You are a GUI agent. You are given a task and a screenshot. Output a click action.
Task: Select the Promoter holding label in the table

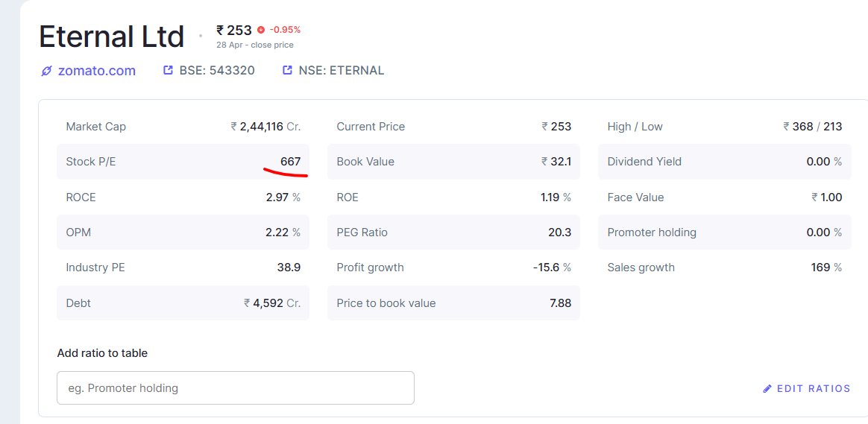(652, 232)
